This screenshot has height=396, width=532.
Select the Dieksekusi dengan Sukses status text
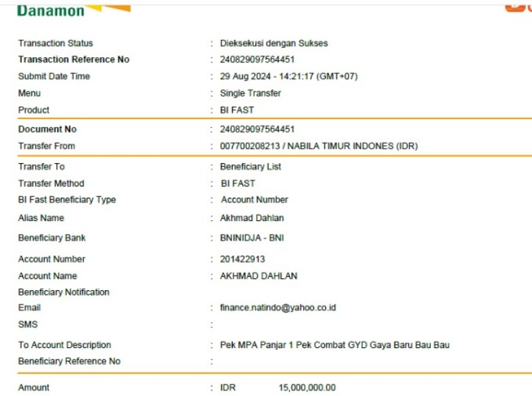[x=274, y=43]
